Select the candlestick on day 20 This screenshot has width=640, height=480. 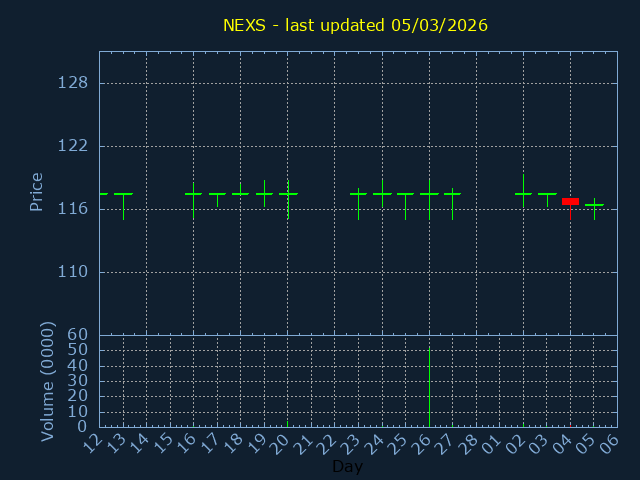click(288, 194)
